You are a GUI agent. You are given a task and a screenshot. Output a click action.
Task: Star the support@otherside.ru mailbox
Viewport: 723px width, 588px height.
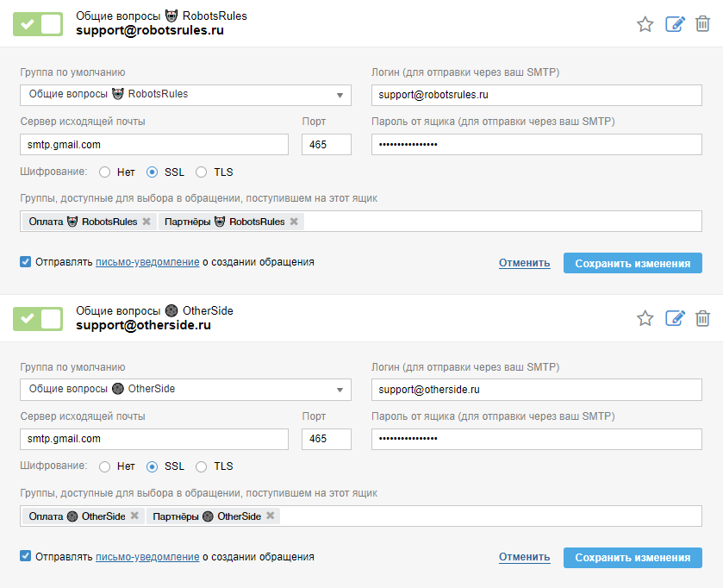click(x=645, y=319)
